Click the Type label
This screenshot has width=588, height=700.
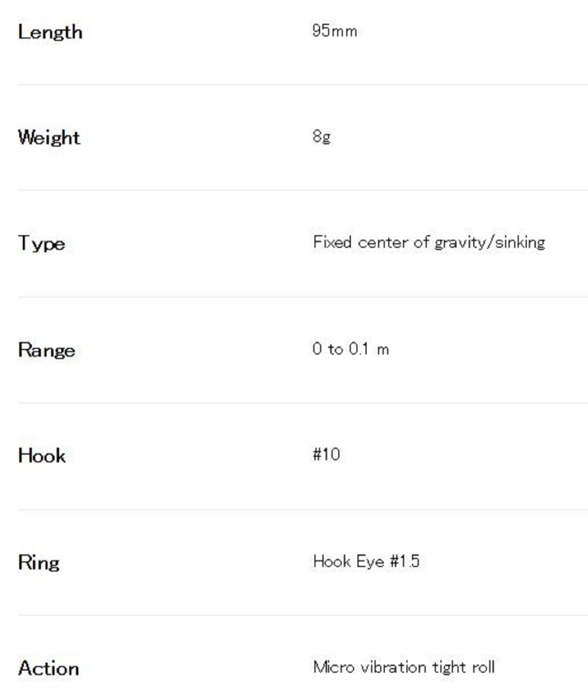tap(41, 243)
